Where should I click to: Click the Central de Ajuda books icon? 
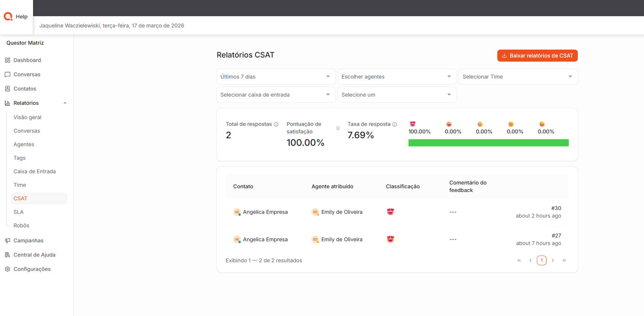pos(8,255)
